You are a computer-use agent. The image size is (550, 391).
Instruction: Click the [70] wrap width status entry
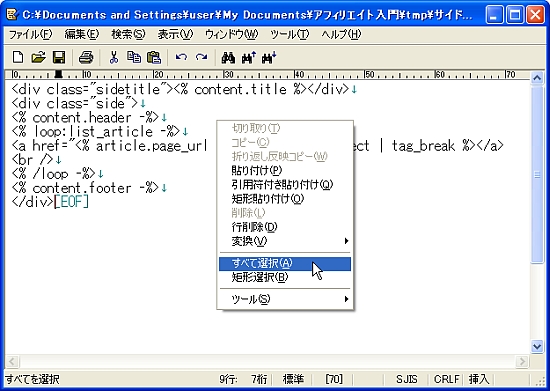[x=334, y=379]
